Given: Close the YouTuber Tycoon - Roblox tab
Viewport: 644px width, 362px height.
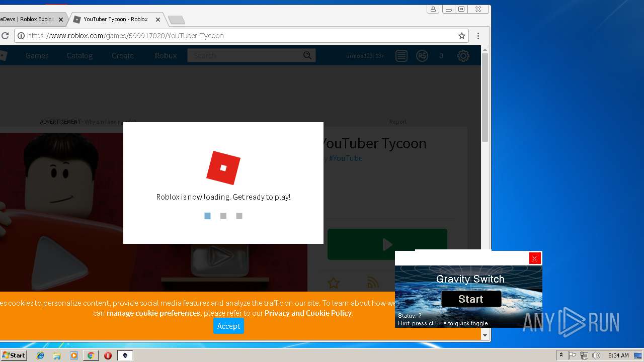Looking at the screenshot, I should [158, 20].
